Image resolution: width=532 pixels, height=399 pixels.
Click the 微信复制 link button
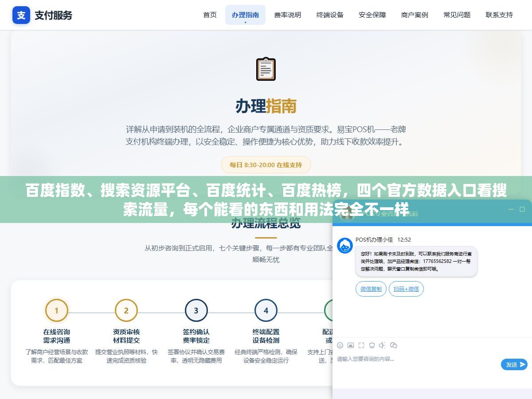click(x=371, y=289)
